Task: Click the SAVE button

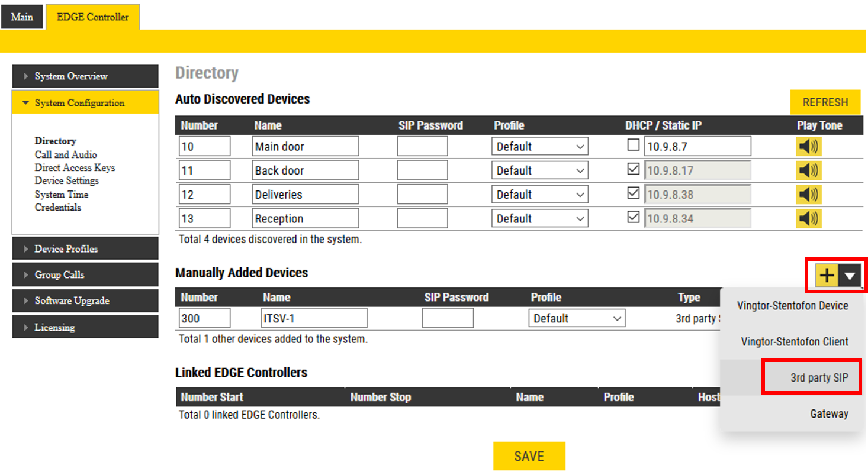Action: [529, 456]
